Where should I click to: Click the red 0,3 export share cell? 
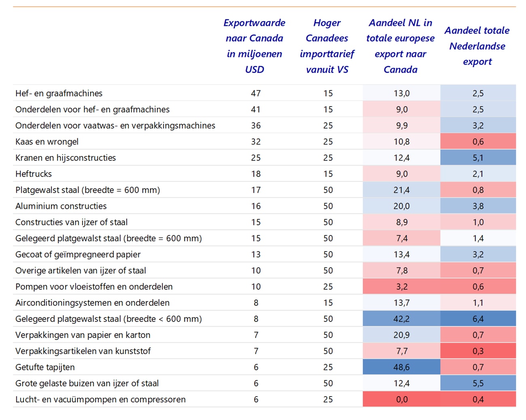point(478,351)
